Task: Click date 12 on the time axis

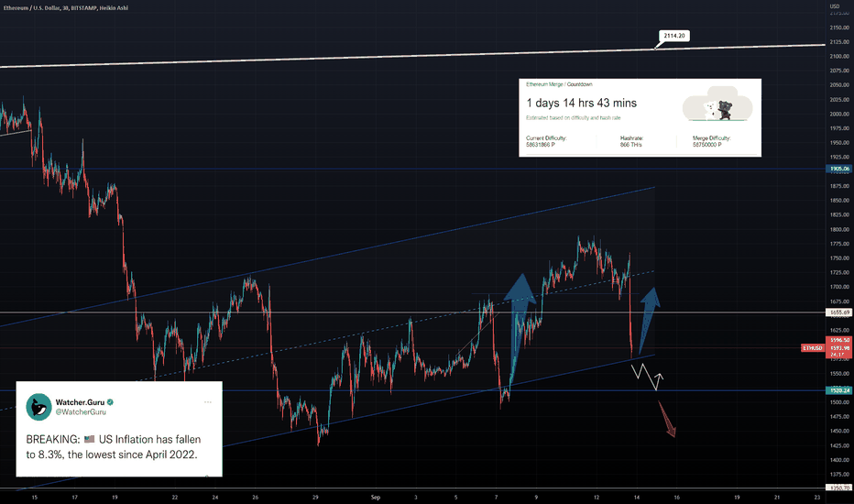Action: 597,498
